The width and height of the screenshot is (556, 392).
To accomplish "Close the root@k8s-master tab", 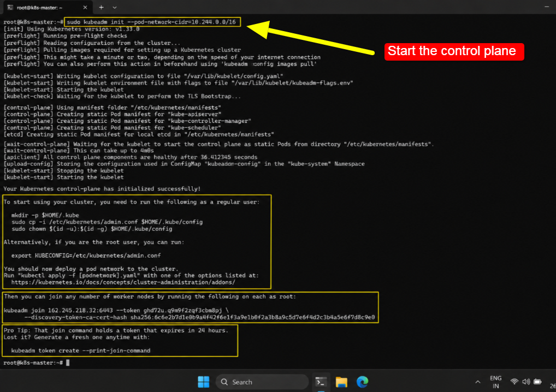I will click(x=85, y=8).
